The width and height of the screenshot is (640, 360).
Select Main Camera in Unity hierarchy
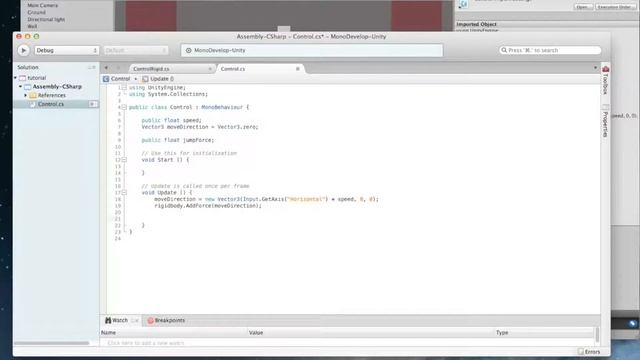42,5
